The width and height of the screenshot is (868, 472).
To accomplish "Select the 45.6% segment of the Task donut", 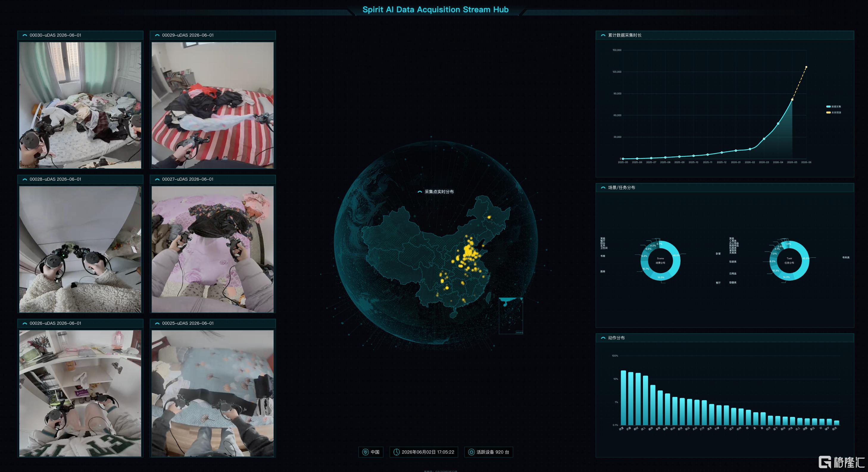I will 805,258.
